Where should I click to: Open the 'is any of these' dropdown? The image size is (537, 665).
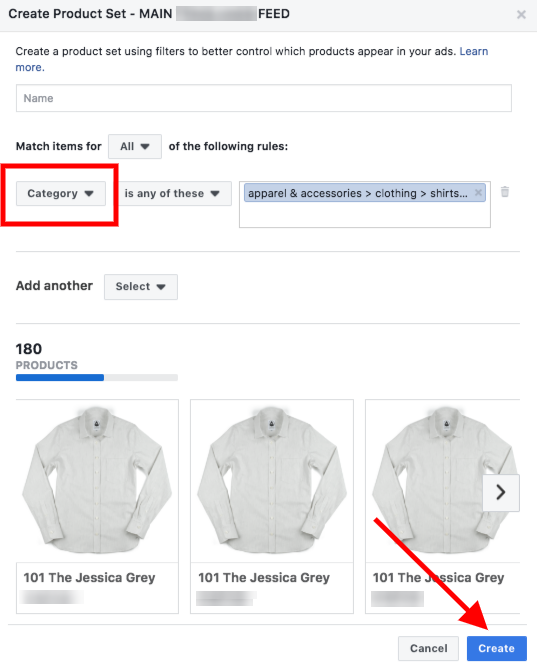173,193
